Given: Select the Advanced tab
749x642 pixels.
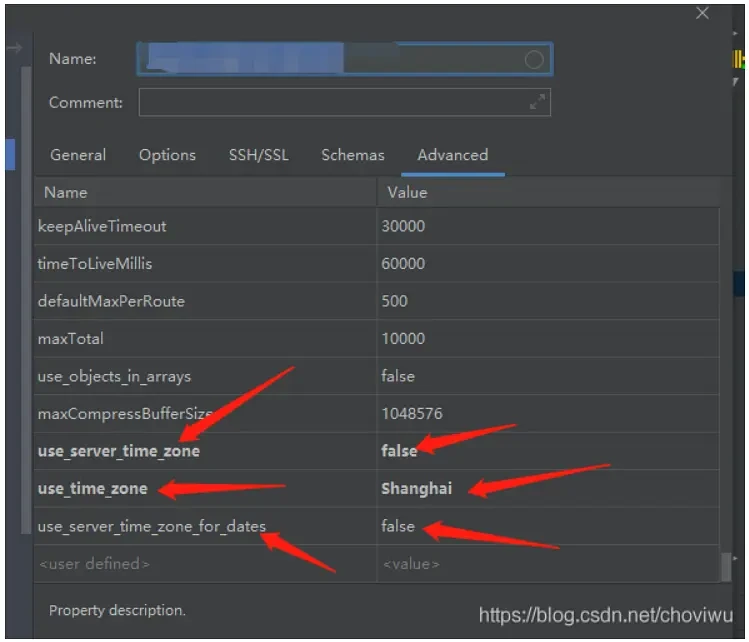Looking at the screenshot, I should (x=452, y=155).
